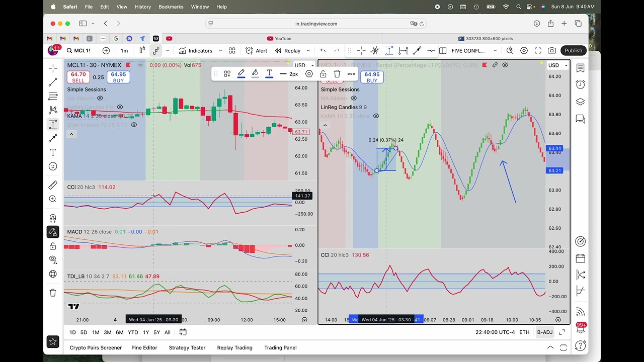Screen dimensions: 644x362
Task: Open the emoji and icons tool
Action: 53,166
